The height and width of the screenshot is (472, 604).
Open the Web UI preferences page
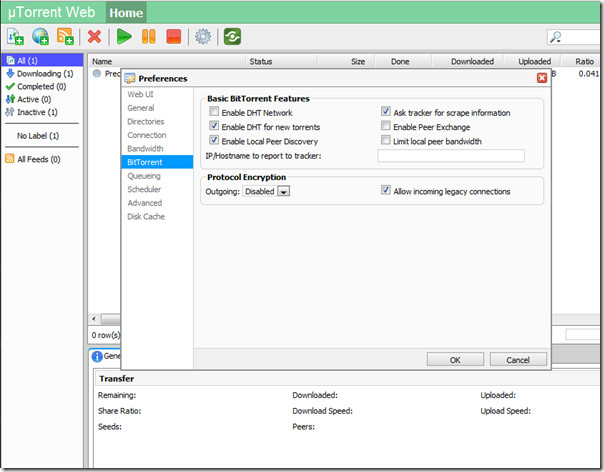coord(140,94)
